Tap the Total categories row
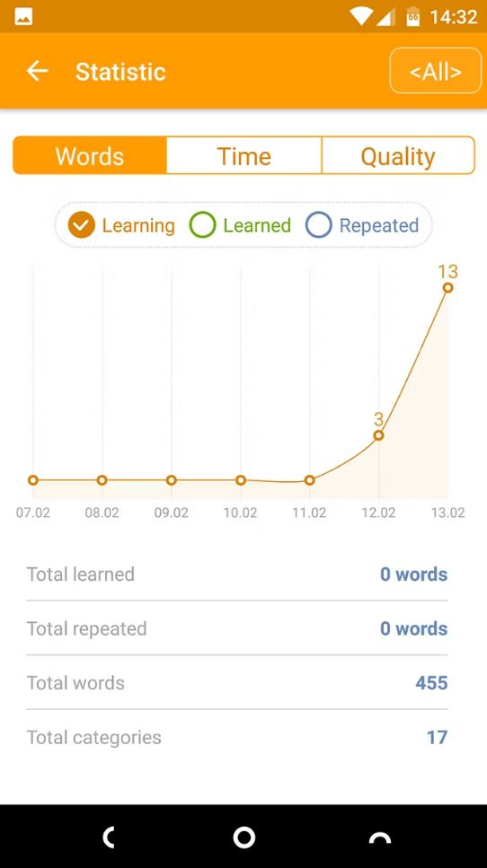Screen dimensions: 487x868 237,737
